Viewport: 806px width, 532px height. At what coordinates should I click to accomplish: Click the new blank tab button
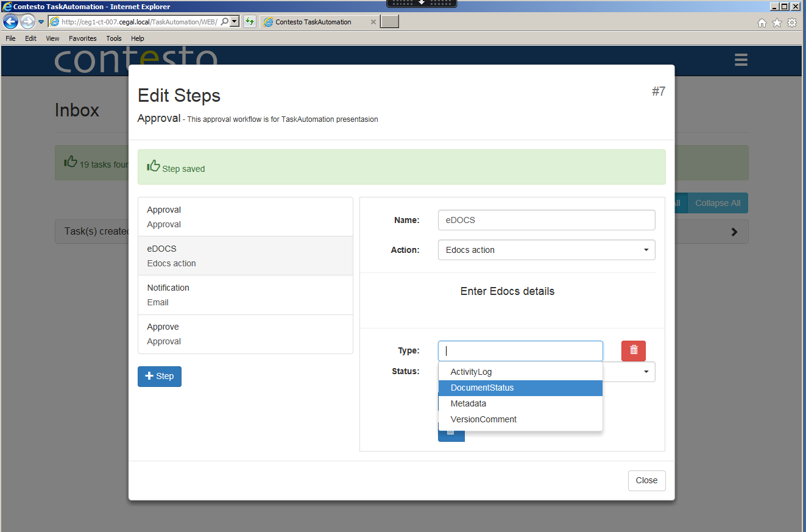coord(390,22)
